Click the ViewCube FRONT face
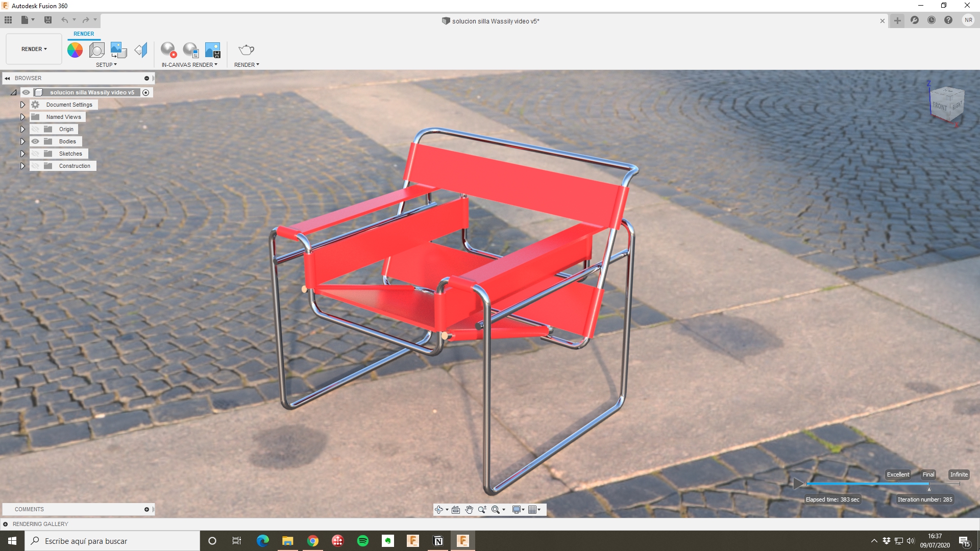The image size is (980, 551). pyautogui.click(x=940, y=106)
